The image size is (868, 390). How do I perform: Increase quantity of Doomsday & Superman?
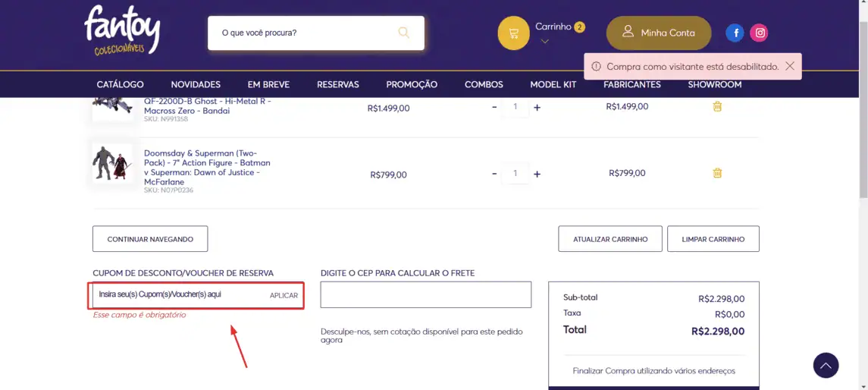pyautogui.click(x=537, y=174)
